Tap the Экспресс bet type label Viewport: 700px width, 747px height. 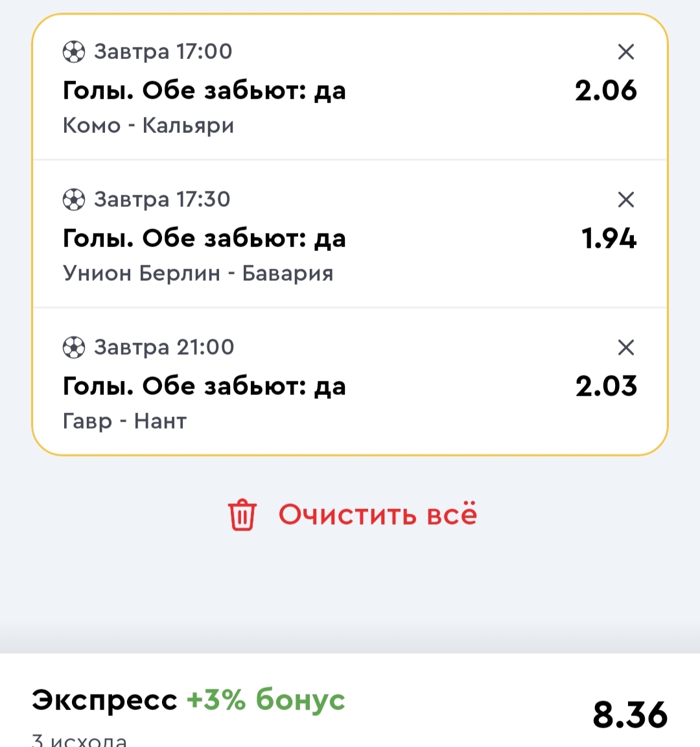(x=104, y=700)
